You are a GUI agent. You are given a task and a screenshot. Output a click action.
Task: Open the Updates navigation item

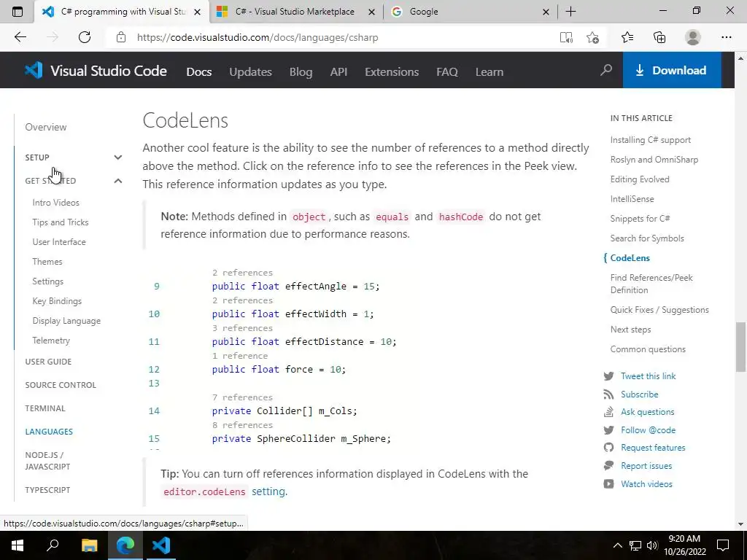pos(251,72)
